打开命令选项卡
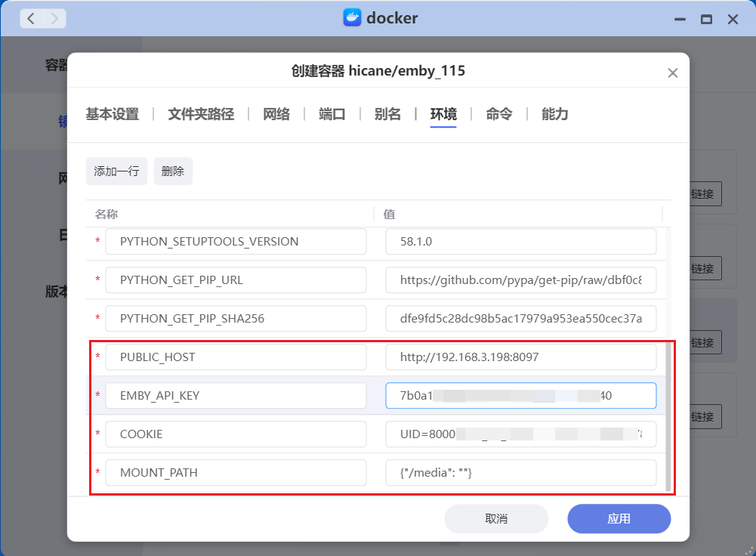This screenshot has height=556, width=756. pyautogui.click(x=498, y=114)
